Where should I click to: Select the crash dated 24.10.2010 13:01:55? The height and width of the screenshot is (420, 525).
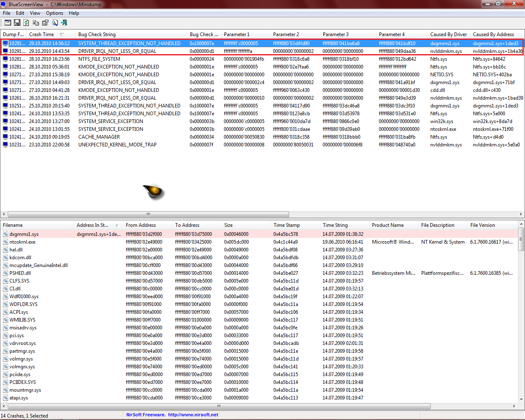coord(262,129)
